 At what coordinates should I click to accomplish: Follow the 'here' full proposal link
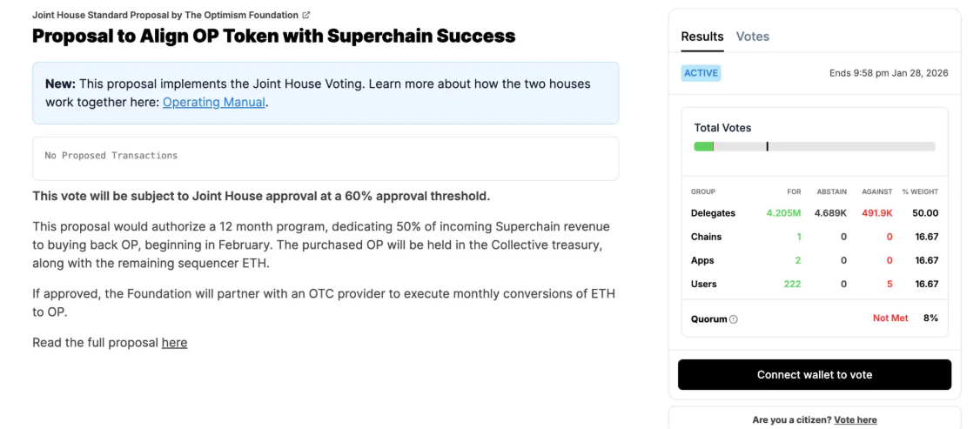[174, 343]
